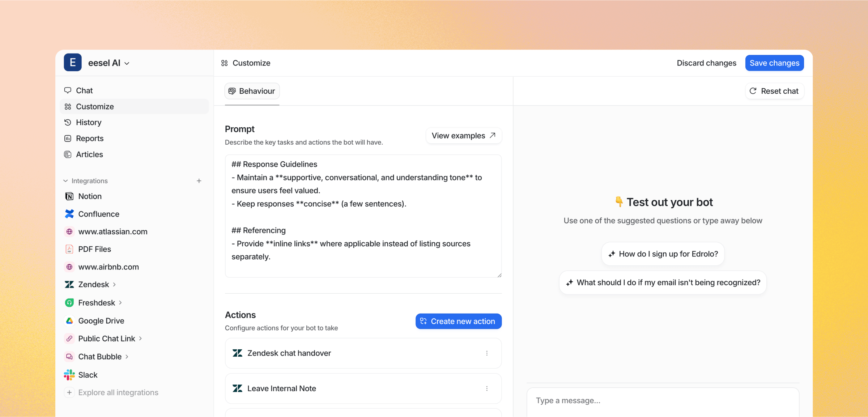Click plus icon beside Explore all integrations
This screenshot has height=417, width=868.
(x=69, y=392)
